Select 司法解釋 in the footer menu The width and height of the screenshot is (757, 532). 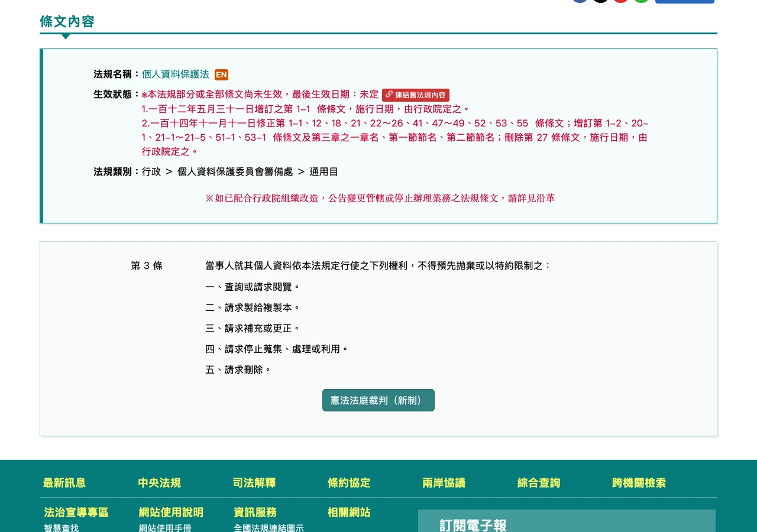pyautogui.click(x=254, y=483)
